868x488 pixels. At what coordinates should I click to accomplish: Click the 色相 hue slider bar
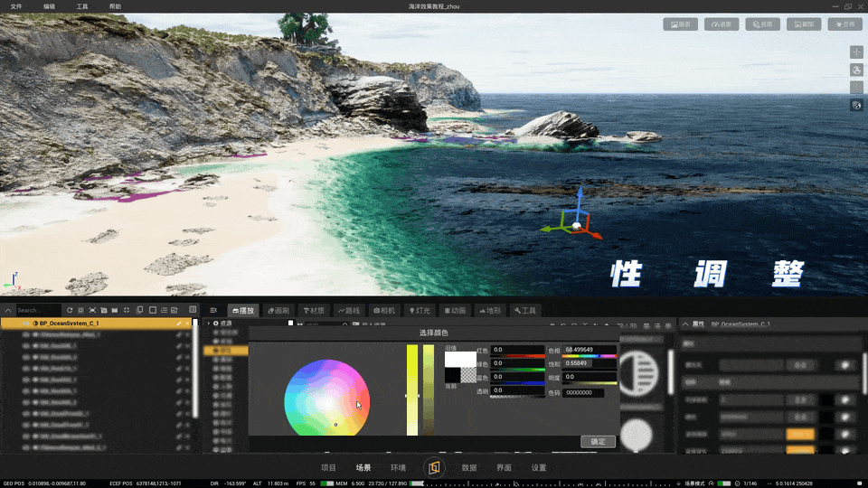pos(590,356)
